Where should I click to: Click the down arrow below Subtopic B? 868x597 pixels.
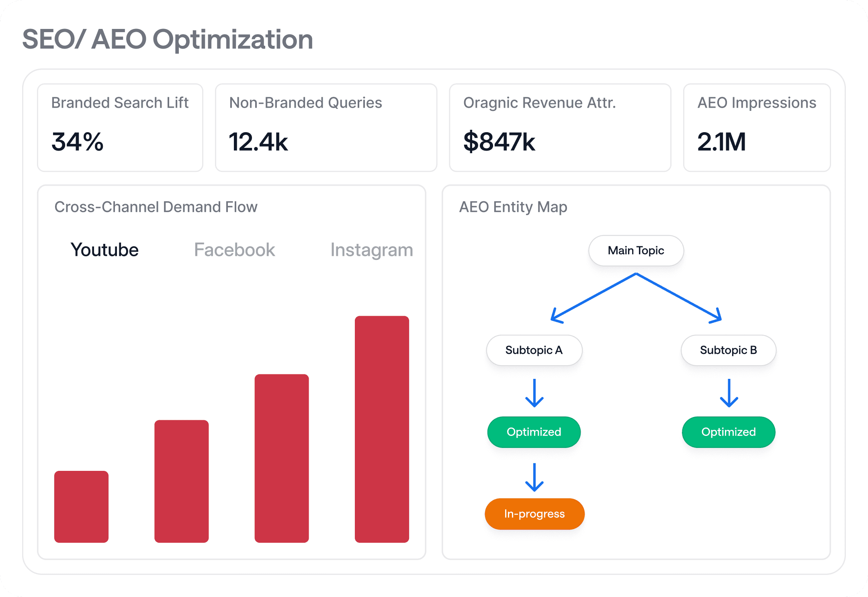tap(729, 393)
